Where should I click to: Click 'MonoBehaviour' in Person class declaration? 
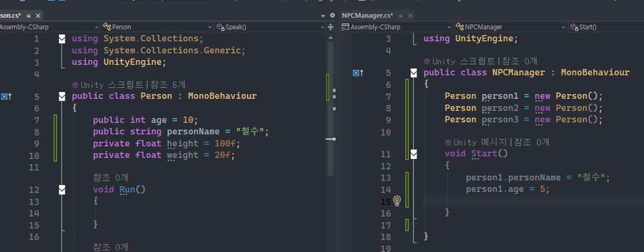tap(222, 96)
